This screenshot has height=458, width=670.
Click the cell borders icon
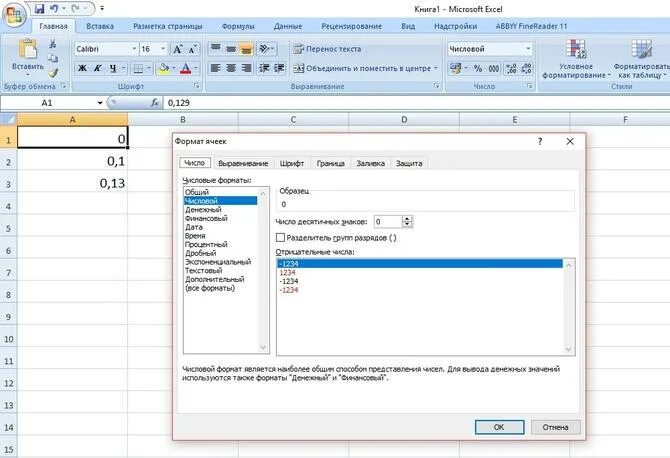tap(138, 68)
